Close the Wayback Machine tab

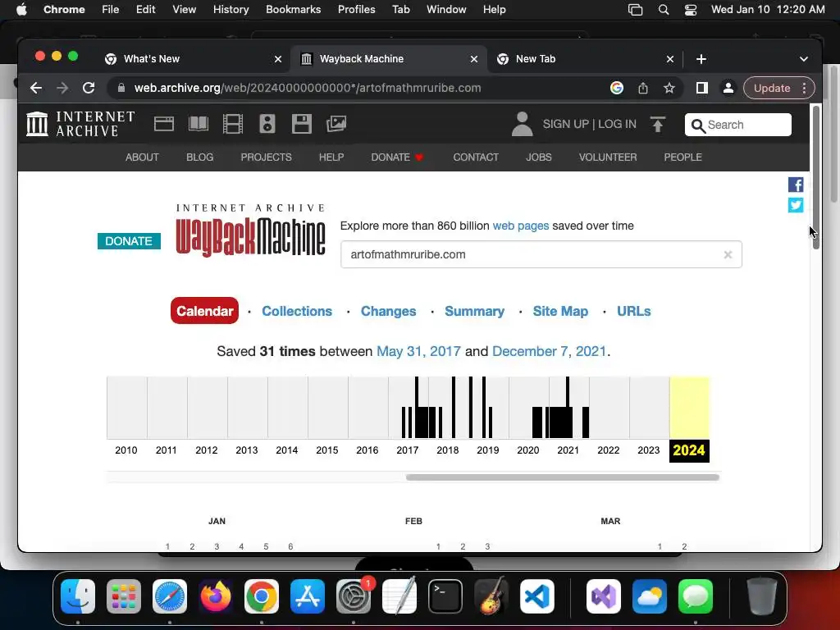coord(473,59)
